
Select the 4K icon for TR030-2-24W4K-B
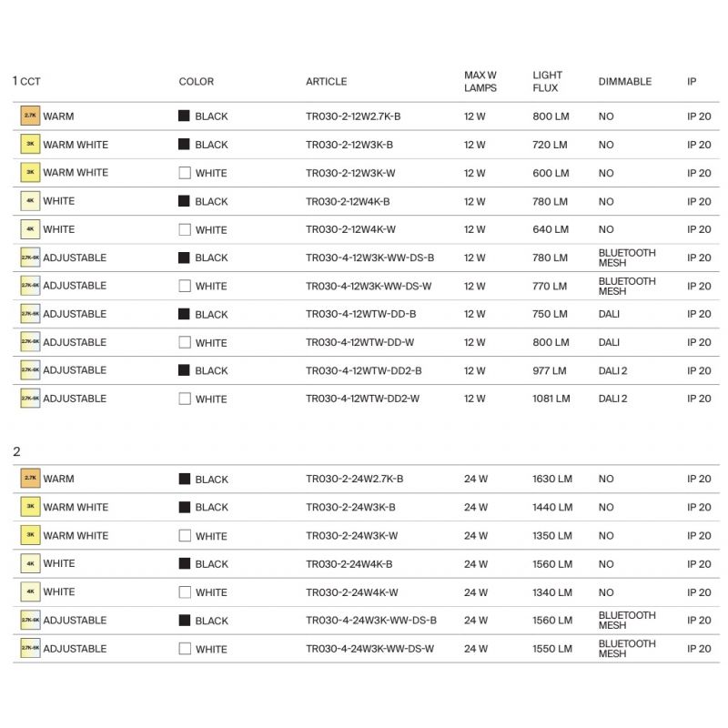pos(30,563)
